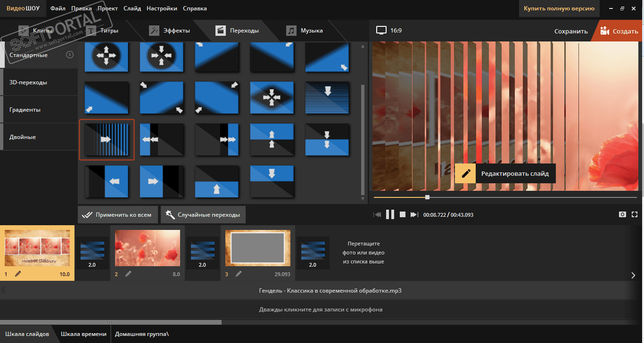Viewport: 644px width, 343px height.
Task: Click Купить полную версию button
Action: coord(559,8)
